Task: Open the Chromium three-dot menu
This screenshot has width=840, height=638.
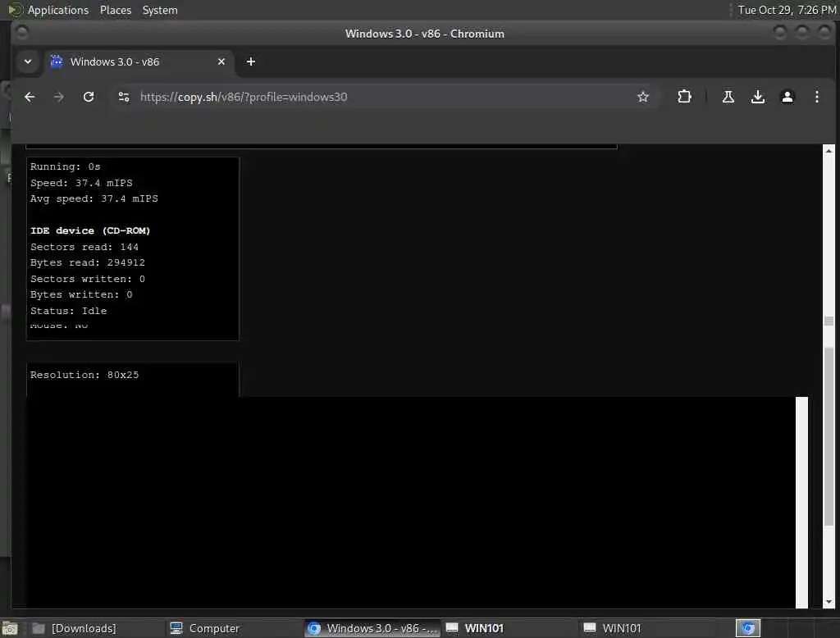Action: click(816, 97)
